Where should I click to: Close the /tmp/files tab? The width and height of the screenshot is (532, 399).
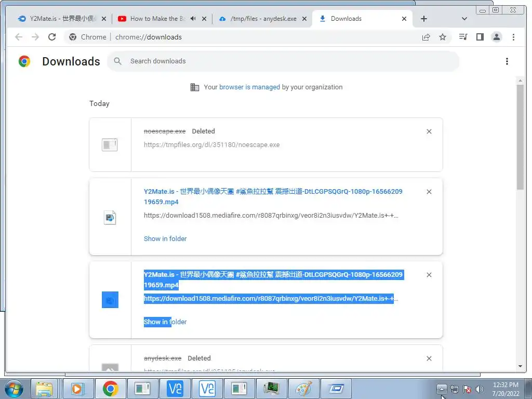coord(304,19)
